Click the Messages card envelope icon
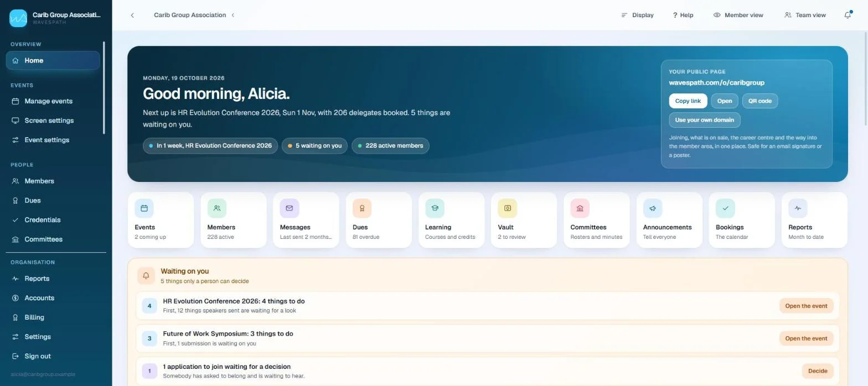Viewport: 868px width, 386px height. coord(290,208)
